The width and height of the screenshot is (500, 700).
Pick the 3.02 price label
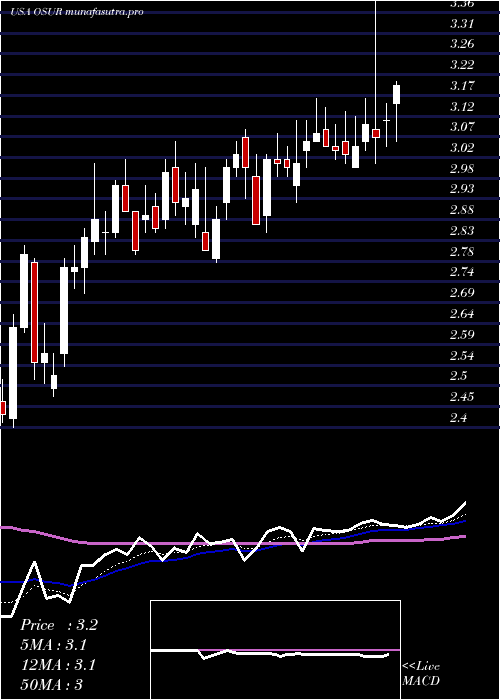(462, 148)
